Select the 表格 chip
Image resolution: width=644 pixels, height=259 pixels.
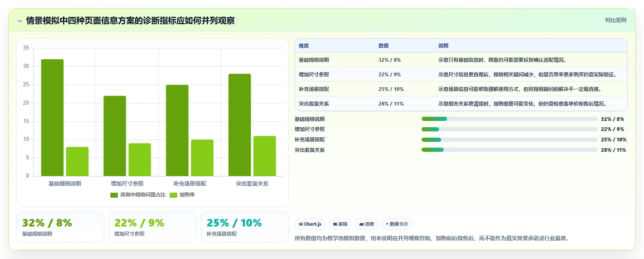coord(340,224)
